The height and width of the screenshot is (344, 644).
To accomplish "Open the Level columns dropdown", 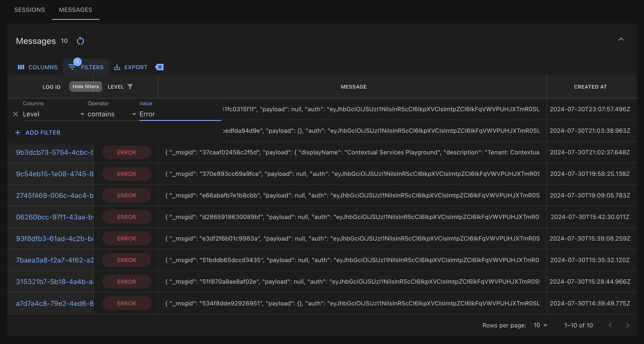I will tap(54, 114).
